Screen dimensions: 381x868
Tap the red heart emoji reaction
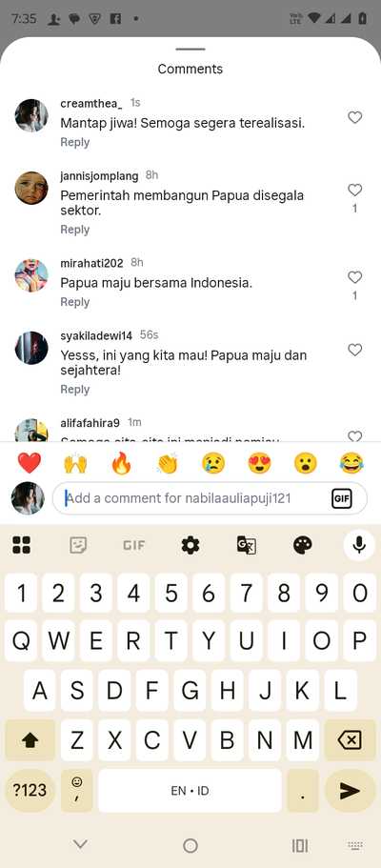click(30, 463)
